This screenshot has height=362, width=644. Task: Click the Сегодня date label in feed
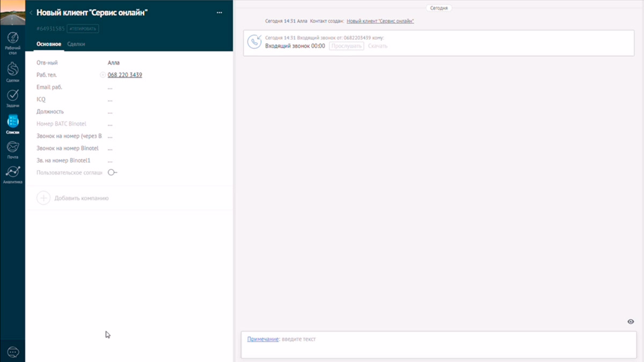tap(439, 8)
